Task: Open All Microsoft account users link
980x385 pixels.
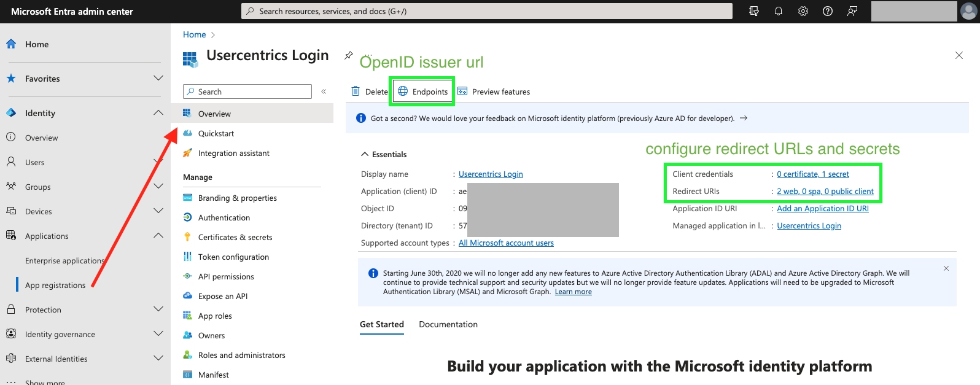Action: pyautogui.click(x=506, y=243)
